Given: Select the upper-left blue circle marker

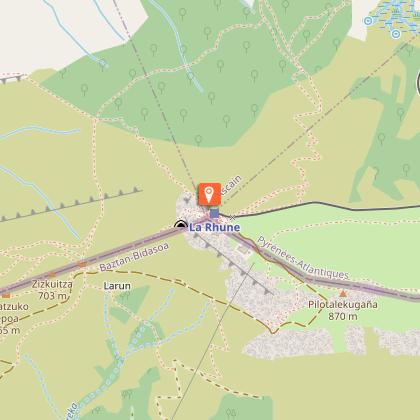Looking at the screenshot, I should [x=368, y=21].
